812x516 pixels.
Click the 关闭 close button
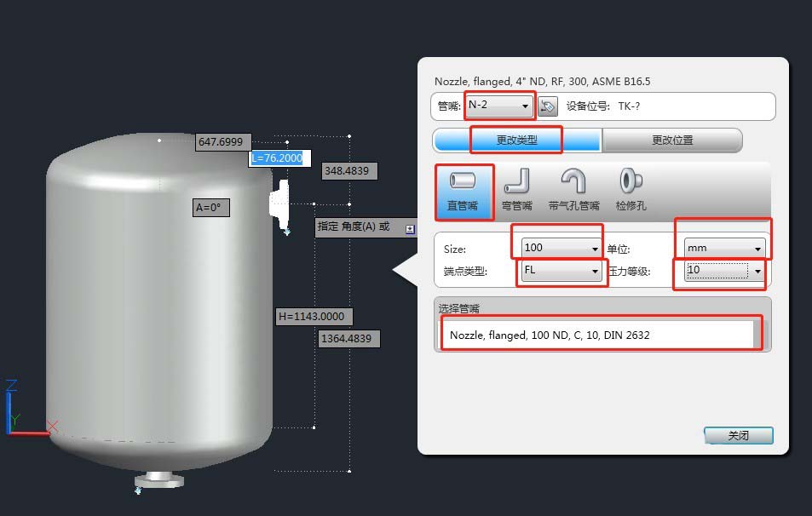pyautogui.click(x=738, y=435)
